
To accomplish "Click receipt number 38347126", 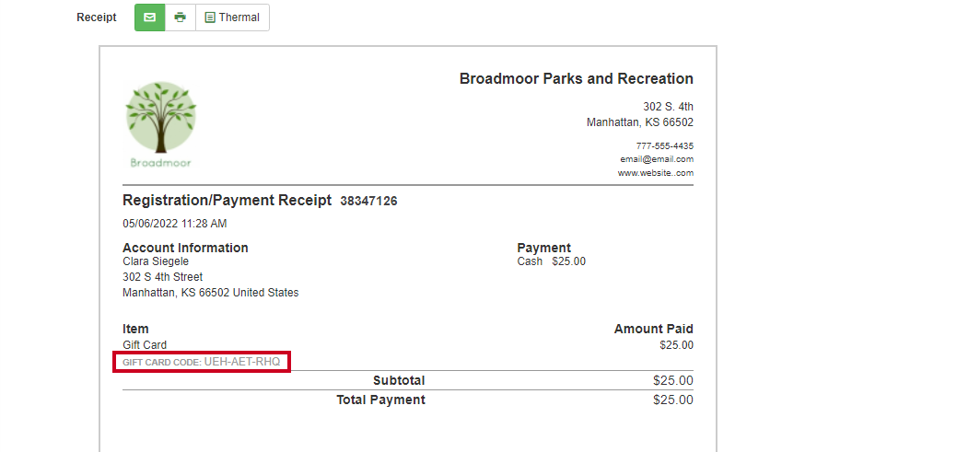I will (368, 201).
